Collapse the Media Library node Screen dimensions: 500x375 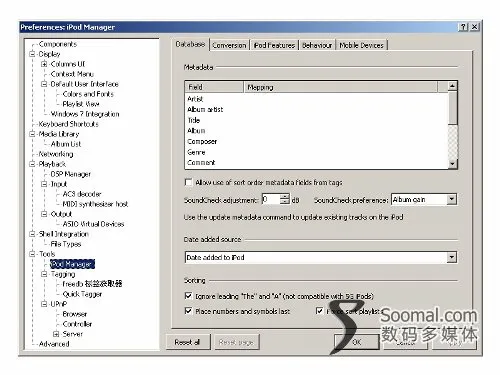(32, 134)
